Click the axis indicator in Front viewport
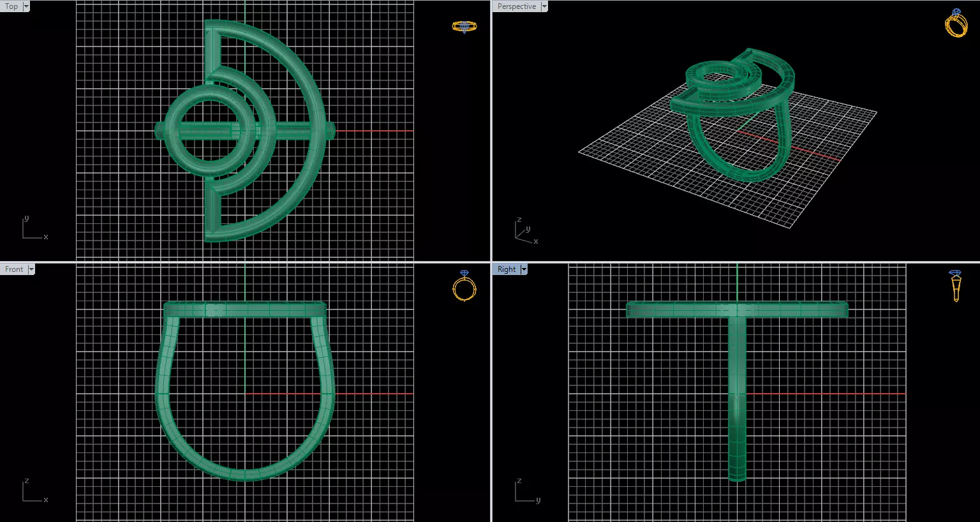Viewport: 980px width, 522px height. [35, 491]
